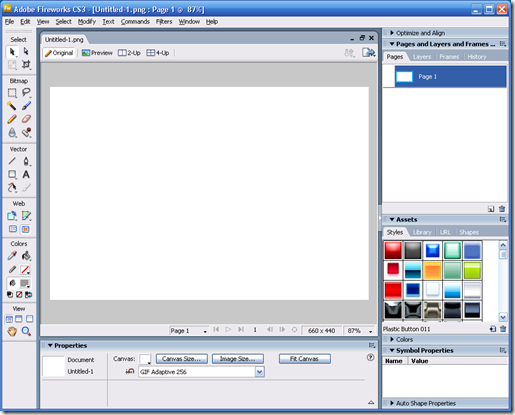Select the Eraser tool

(26, 119)
